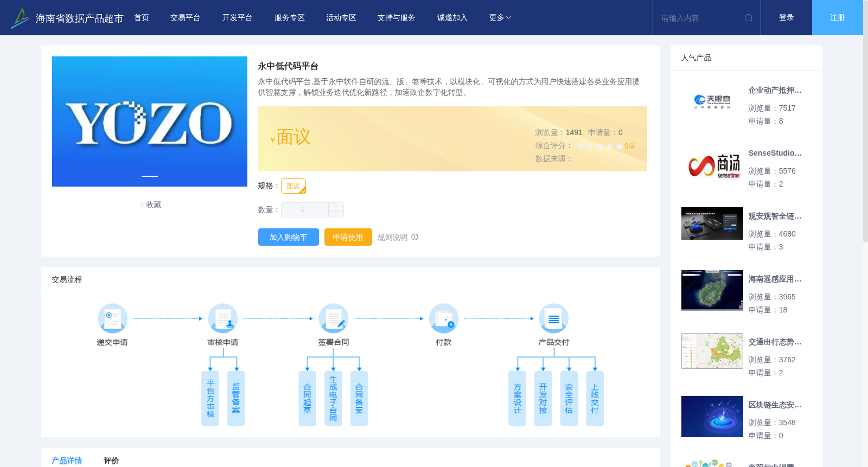Select the 面议 specification option
Screen dimensions: 868x467
click(293, 186)
